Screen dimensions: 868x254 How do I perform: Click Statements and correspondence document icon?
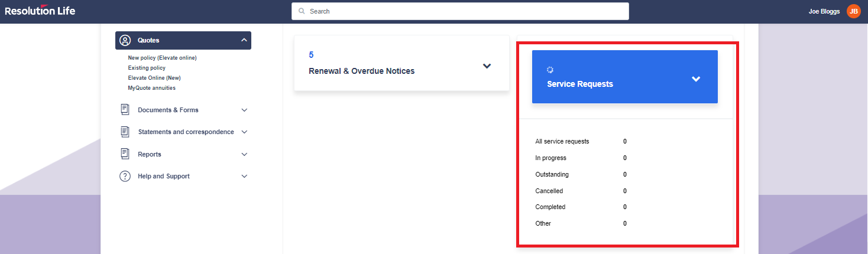pos(125,132)
